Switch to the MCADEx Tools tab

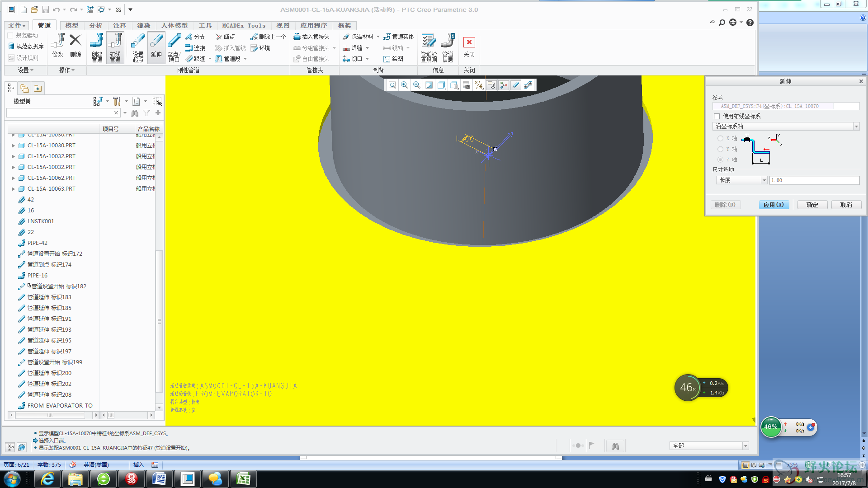click(244, 25)
